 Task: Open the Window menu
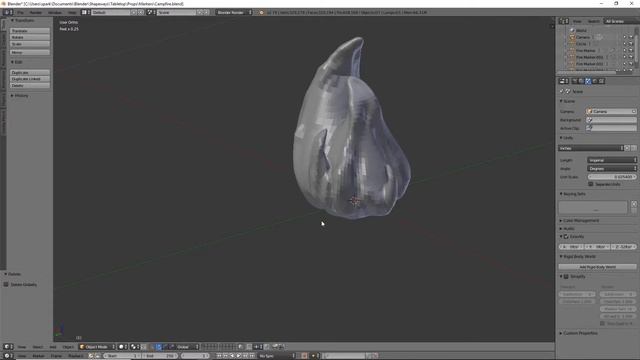[x=55, y=12]
